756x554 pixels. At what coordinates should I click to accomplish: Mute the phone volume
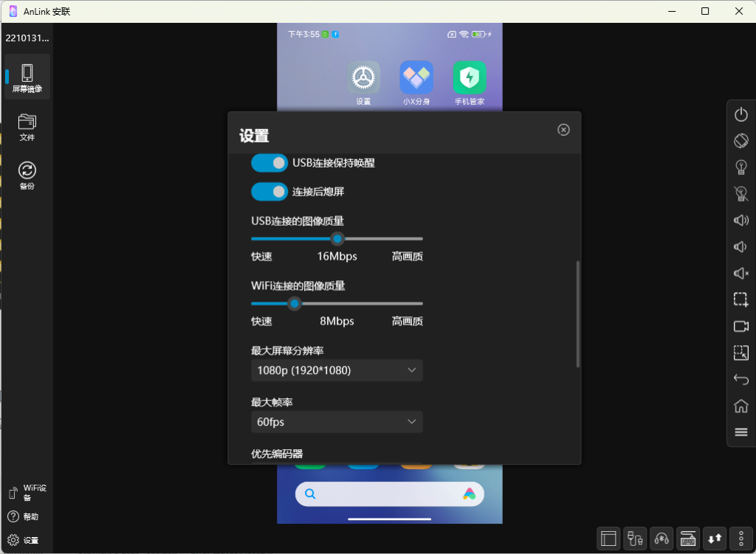(x=741, y=273)
